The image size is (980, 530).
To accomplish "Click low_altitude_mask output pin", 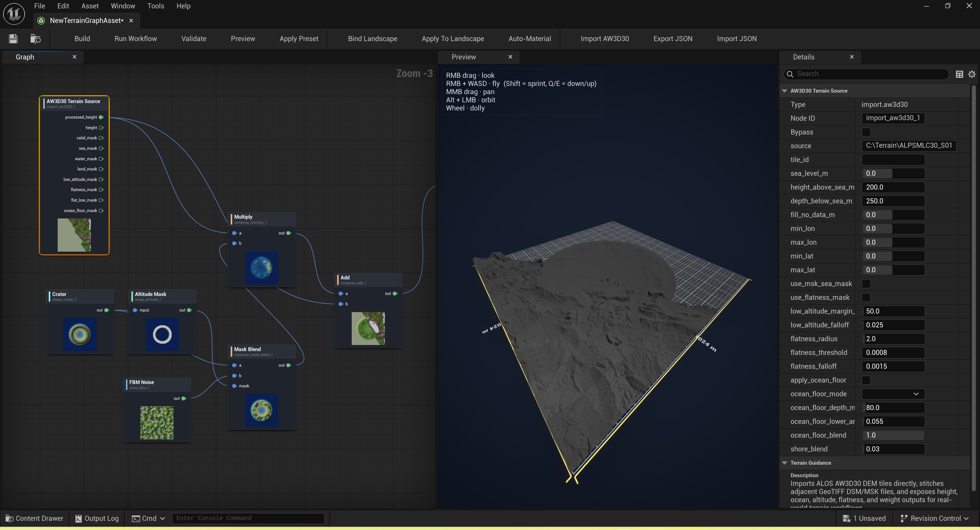I will tap(101, 179).
